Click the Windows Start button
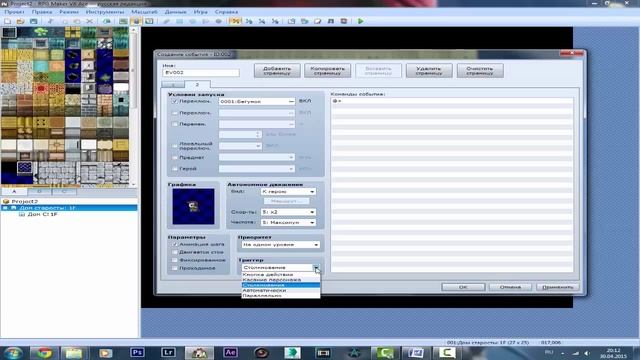640x360 pixels. [x=13, y=353]
